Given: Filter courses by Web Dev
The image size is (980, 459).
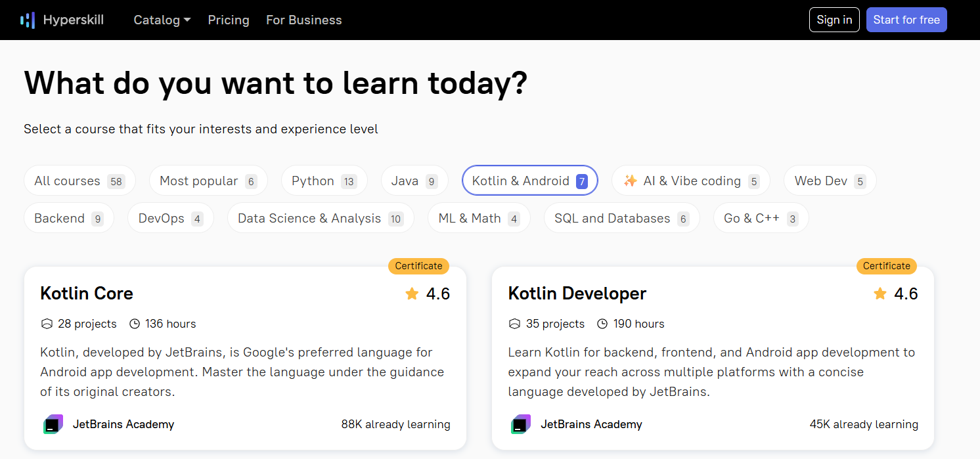Looking at the screenshot, I should 830,181.
